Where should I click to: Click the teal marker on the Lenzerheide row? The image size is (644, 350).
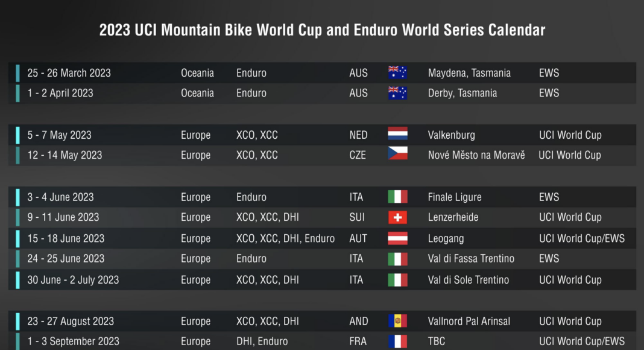point(18,217)
